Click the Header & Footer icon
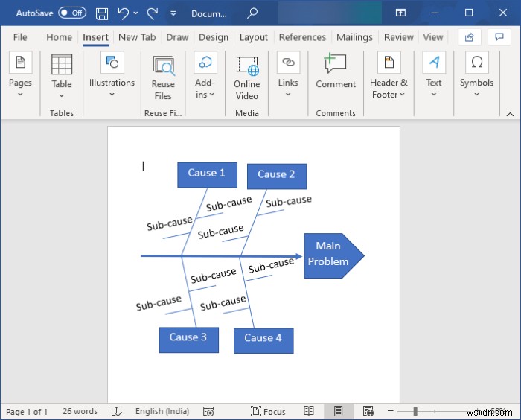Image resolution: width=521 pixels, height=420 pixels. [389, 63]
